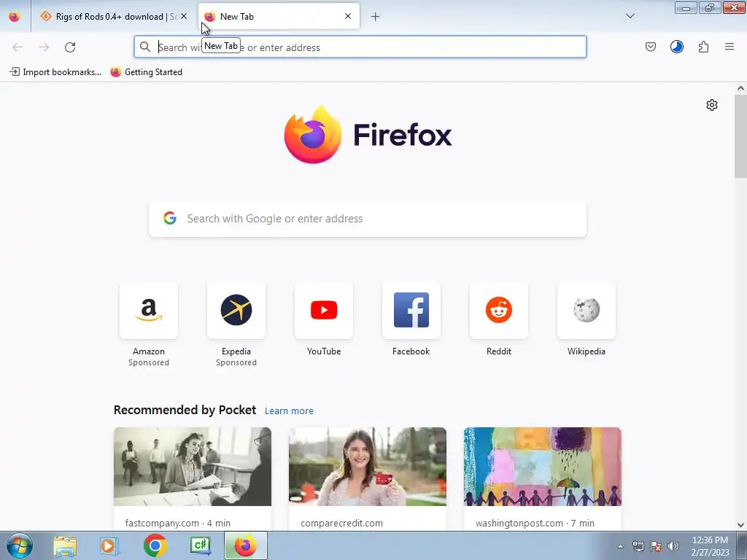Open the Action Center flag icon
This screenshot has width=747, height=560.
pyautogui.click(x=656, y=546)
